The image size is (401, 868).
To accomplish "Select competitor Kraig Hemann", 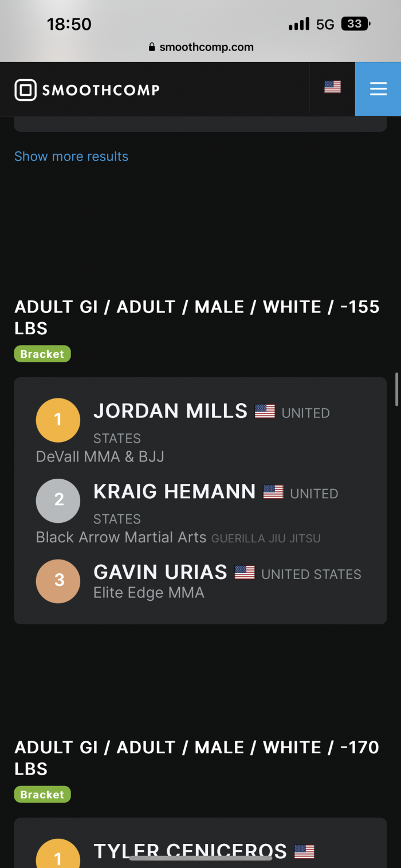I will (x=174, y=491).
